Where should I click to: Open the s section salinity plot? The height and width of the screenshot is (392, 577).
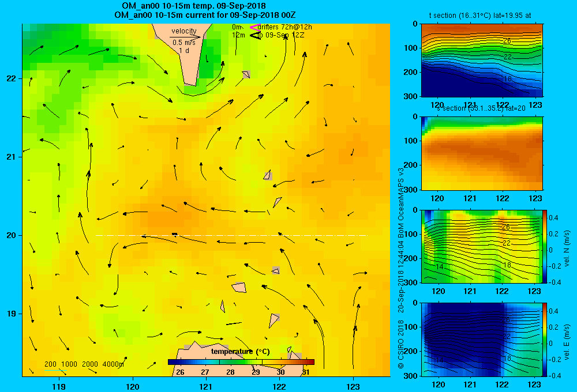482,153
